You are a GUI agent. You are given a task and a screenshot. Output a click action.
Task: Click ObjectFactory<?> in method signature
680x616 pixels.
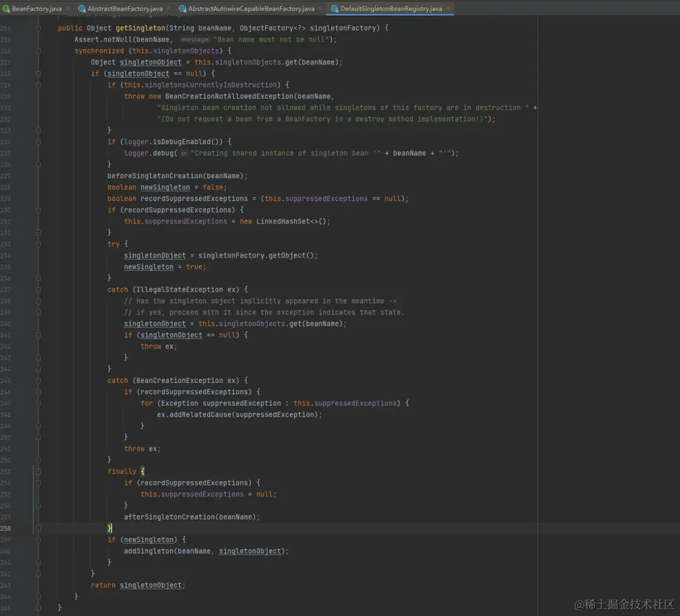point(273,28)
